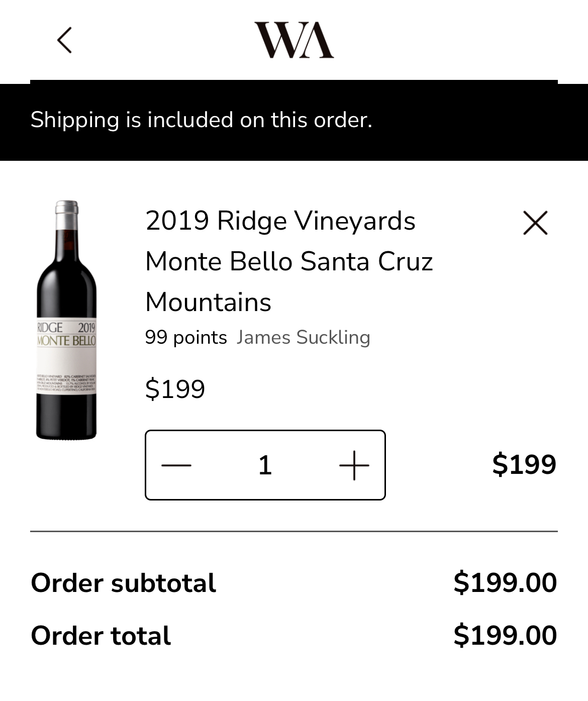Click the silver foil cap on bottle
588x701 pixels.
66,214
